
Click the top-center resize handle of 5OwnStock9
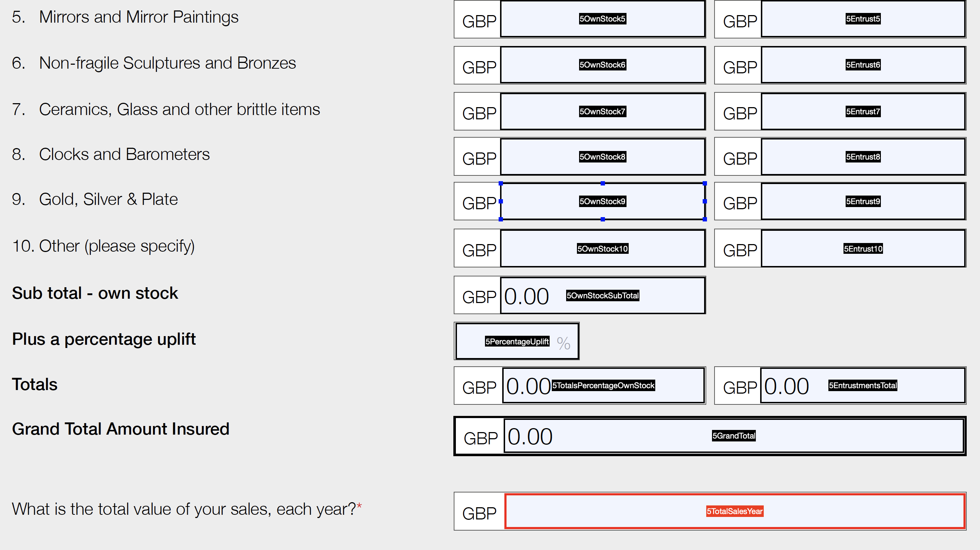tap(602, 183)
